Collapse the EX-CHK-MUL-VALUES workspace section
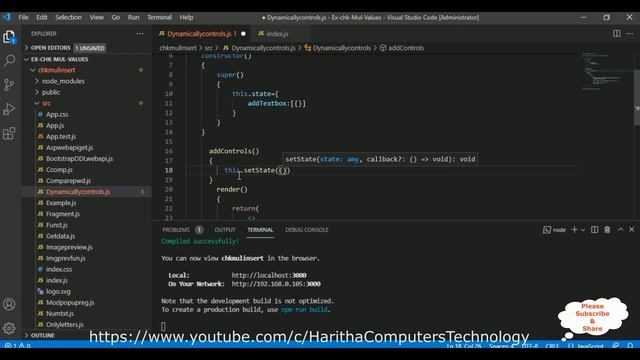 pyautogui.click(x=87, y=59)
